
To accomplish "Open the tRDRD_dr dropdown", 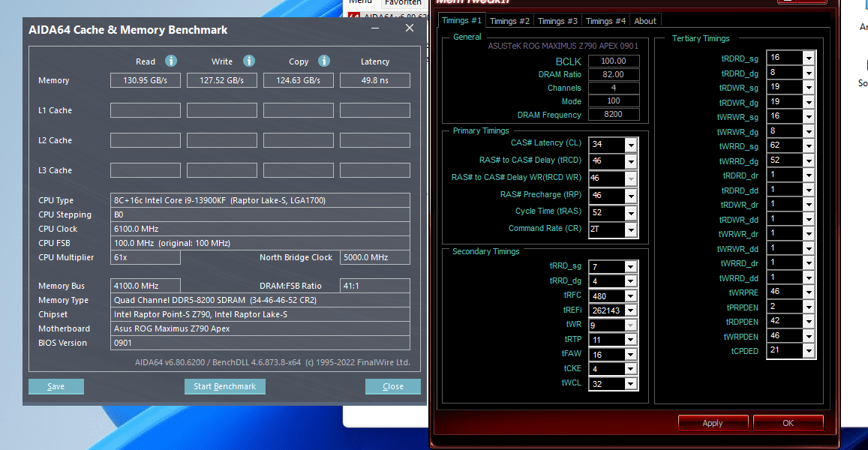I will (809, 175).
